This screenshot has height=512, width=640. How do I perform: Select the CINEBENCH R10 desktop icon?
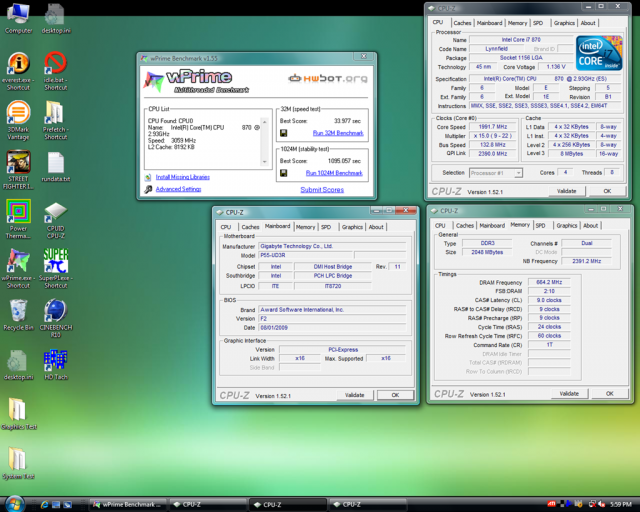click(x=56, y=318)
